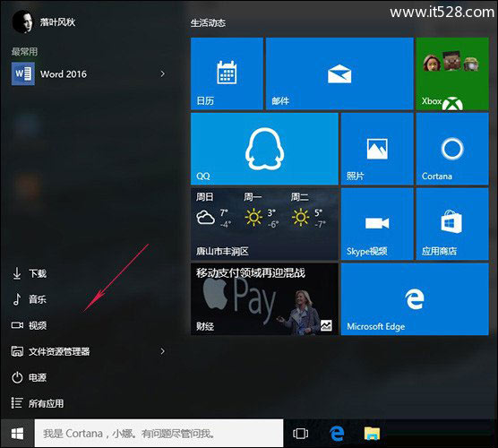Open the 日历 calendar tile
This screenshot has height=448, width=498.
[227, 73]
